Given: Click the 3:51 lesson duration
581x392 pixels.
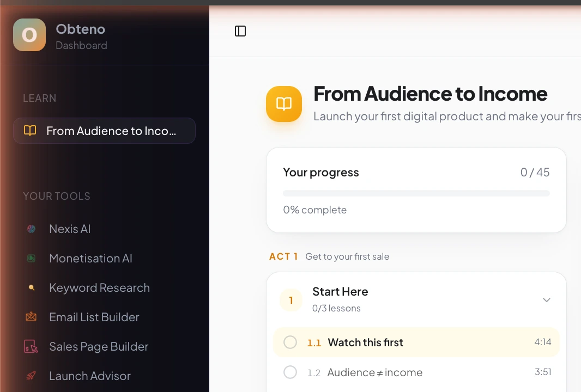Looking at the screenshot, I should pos(543,372).
